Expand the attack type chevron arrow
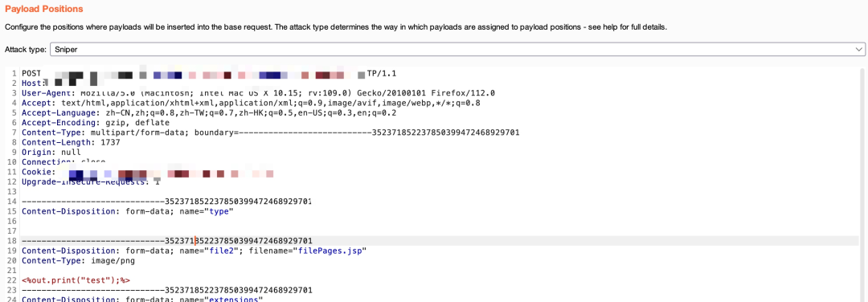 [x=858, y=49]
